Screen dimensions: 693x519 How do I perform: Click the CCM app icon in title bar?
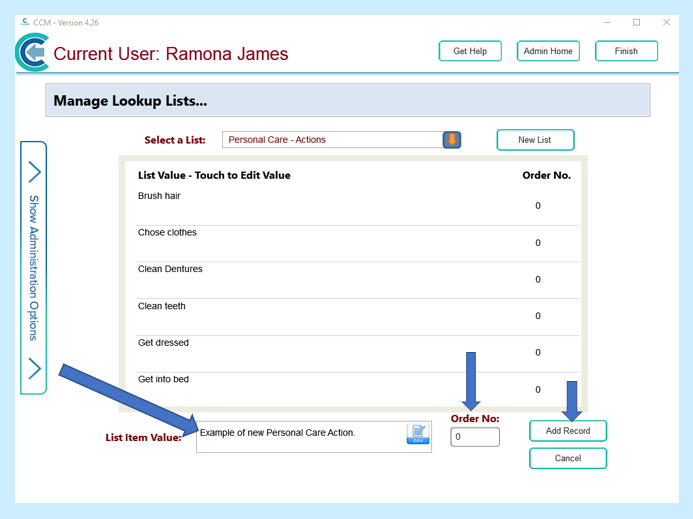tap(25, 22)
